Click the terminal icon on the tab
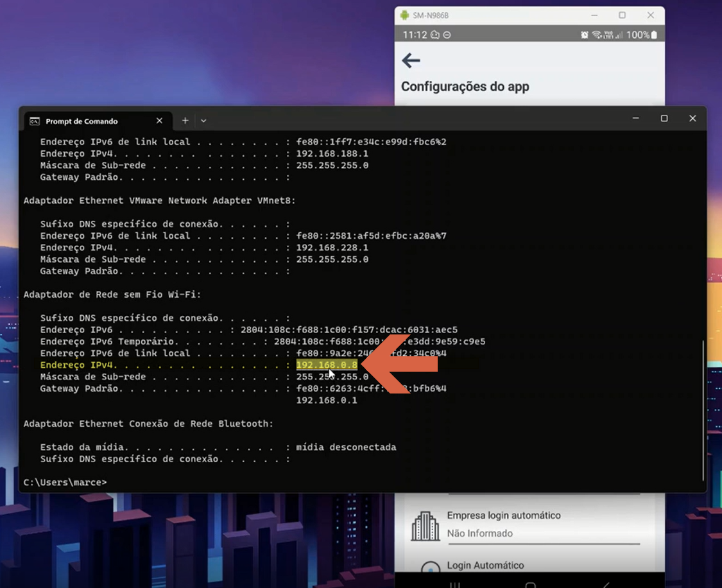Viewport: 722px width, 588px height. 35,121
